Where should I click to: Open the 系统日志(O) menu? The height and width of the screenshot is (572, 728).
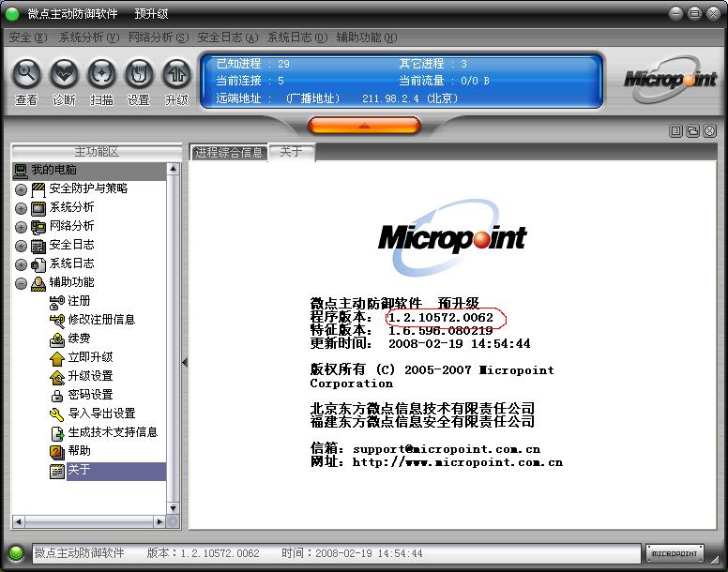[297, 38]
